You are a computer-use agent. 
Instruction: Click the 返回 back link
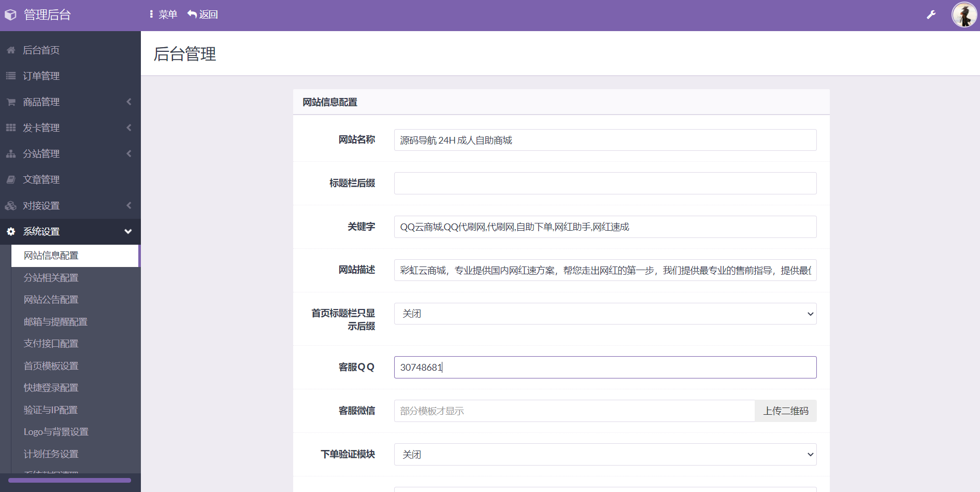pyautogui.click(x=203, y=15)
